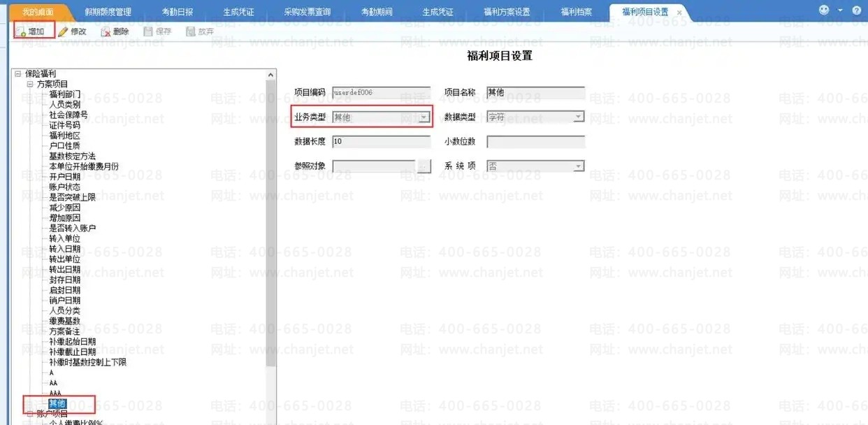This screenshot has height=425, width=868.
Task: Click the 保存 (Save) disk icon
Action: point(147,31)
